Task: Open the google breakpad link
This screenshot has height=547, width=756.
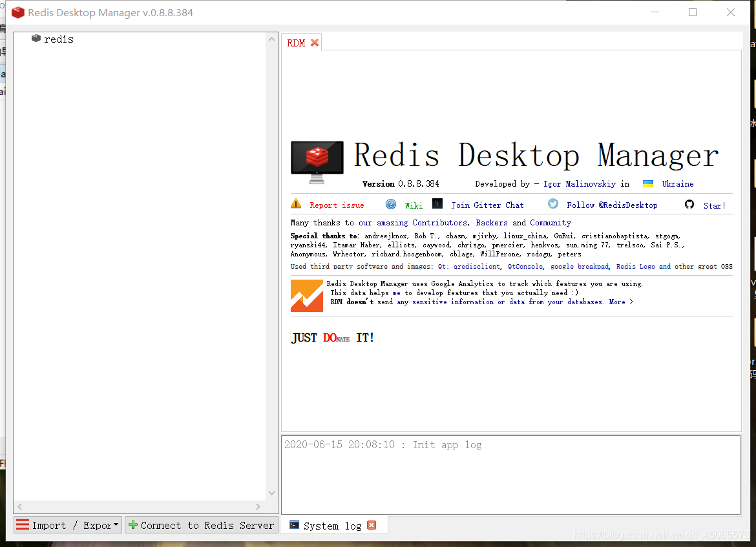Action: (x=580, y=267)
